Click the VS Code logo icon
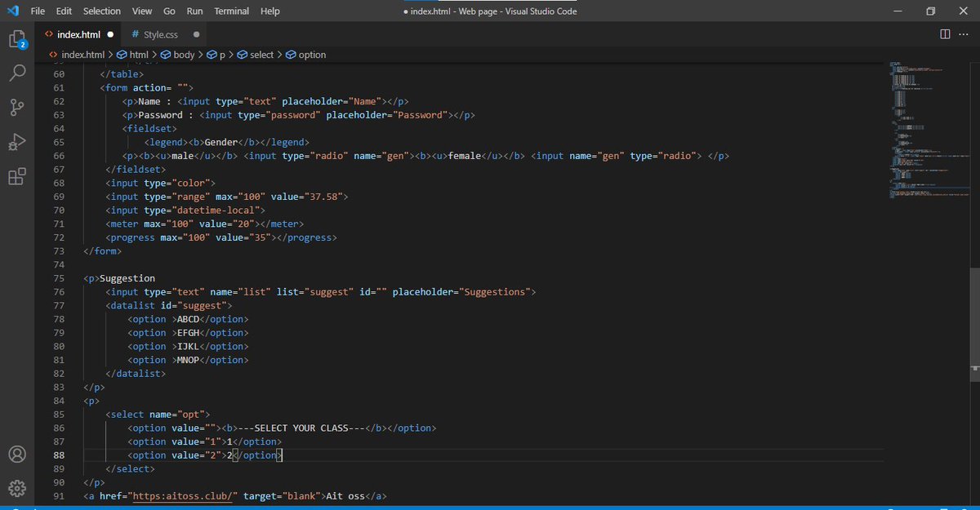Image resolution: width=980 pixels, height=510 pixels. point(14,11)
